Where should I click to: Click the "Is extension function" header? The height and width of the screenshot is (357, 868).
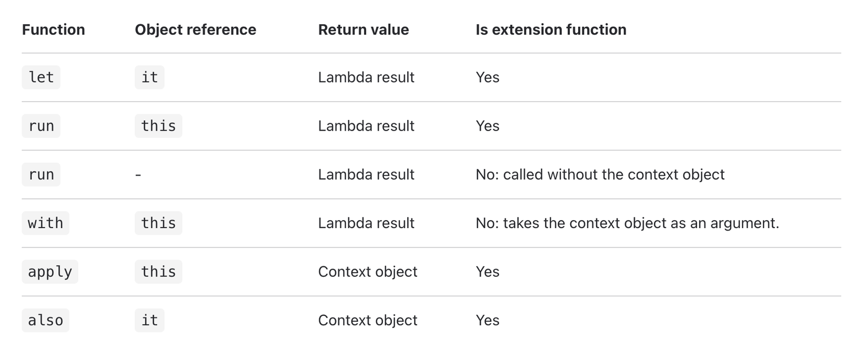point(550,29)
